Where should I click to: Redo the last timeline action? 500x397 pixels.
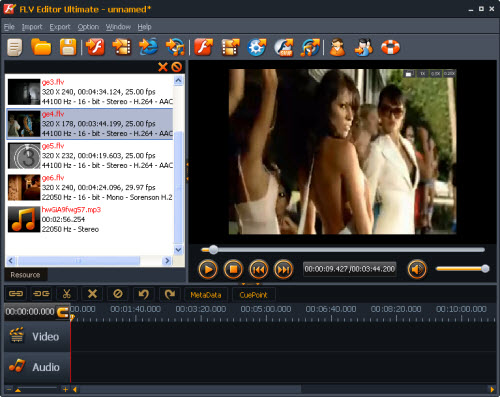(x=170, y=294)
